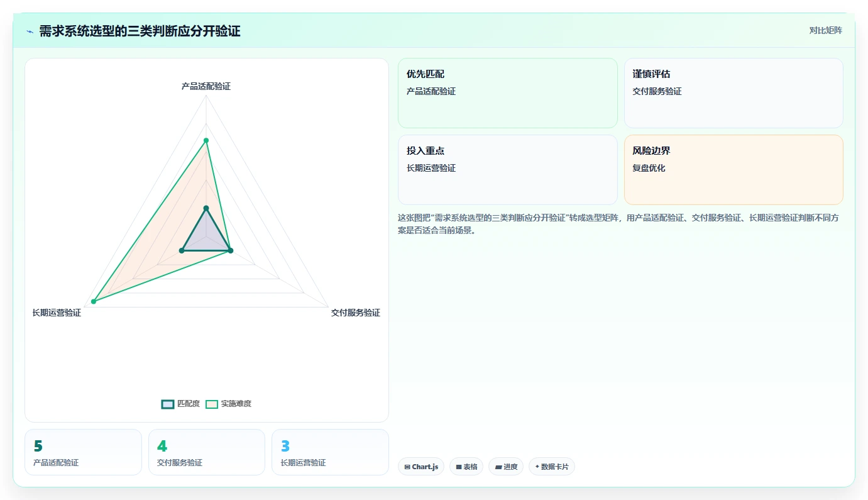Click the 实施难度 point on 产品适配验证 axis

click(x=206, y=140)
